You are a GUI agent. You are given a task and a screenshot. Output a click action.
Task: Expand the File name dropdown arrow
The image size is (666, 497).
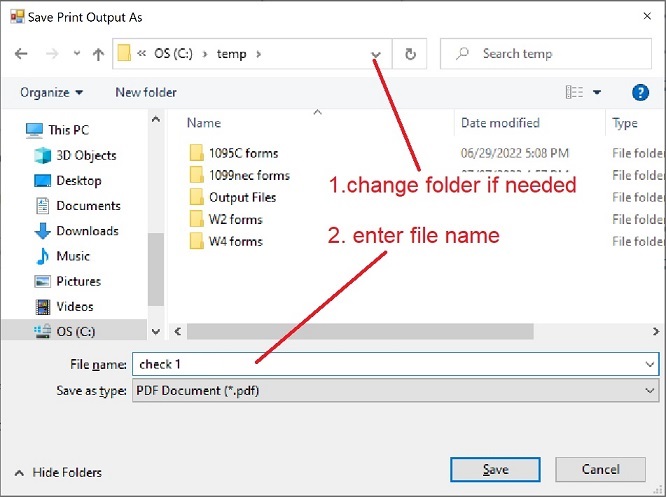point(651,365)
